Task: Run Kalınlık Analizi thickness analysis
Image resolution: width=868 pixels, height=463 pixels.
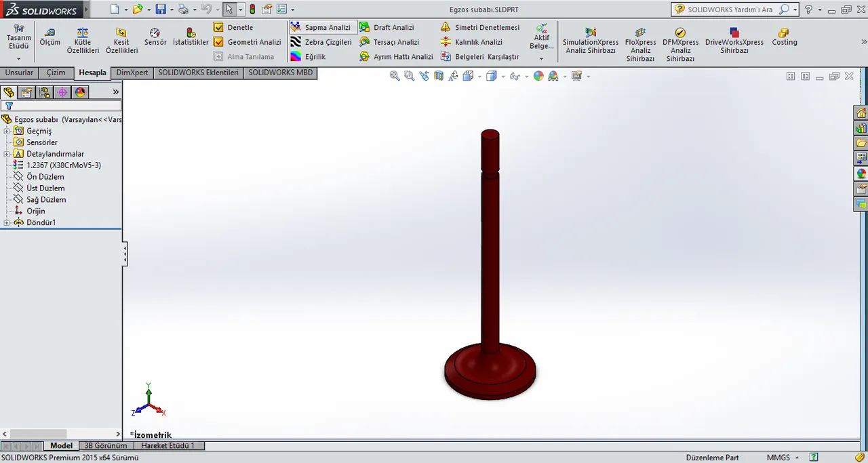Action: [471, 42]
